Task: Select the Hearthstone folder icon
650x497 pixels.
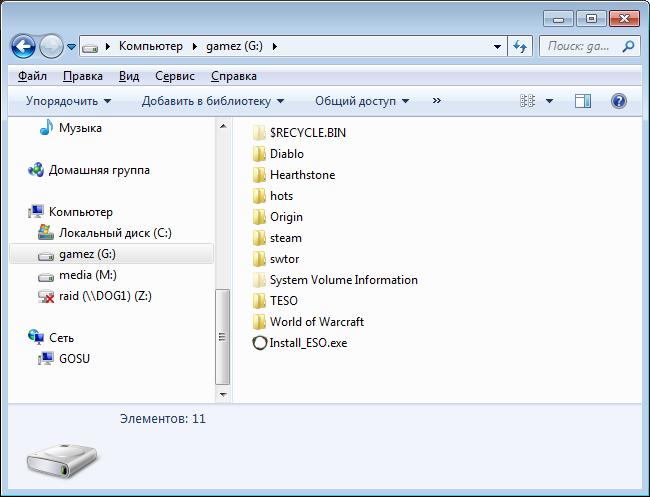Action: pyautogui.click(x=259, y=175)
